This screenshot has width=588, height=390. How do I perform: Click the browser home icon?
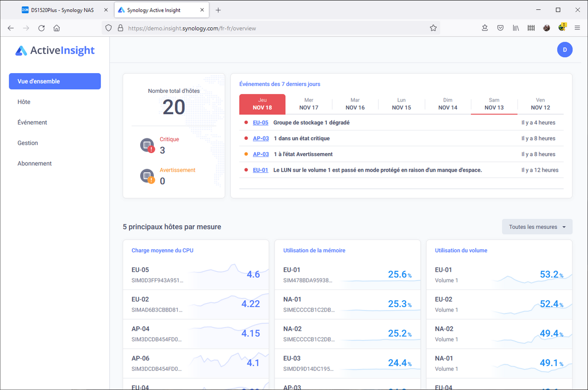(x=57, y=28)
